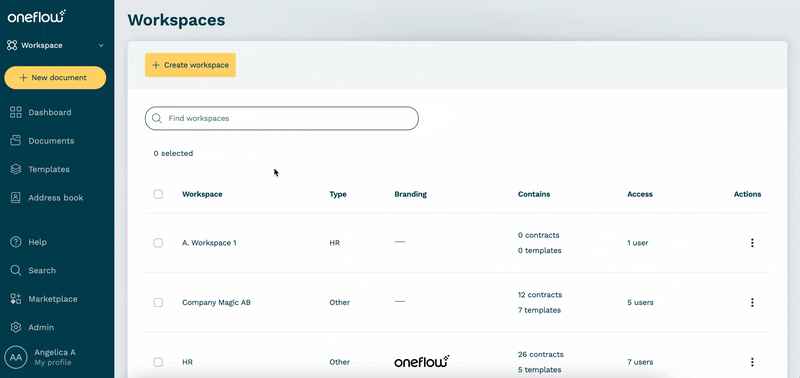Open the Marketplace icon

pos(16,299)
